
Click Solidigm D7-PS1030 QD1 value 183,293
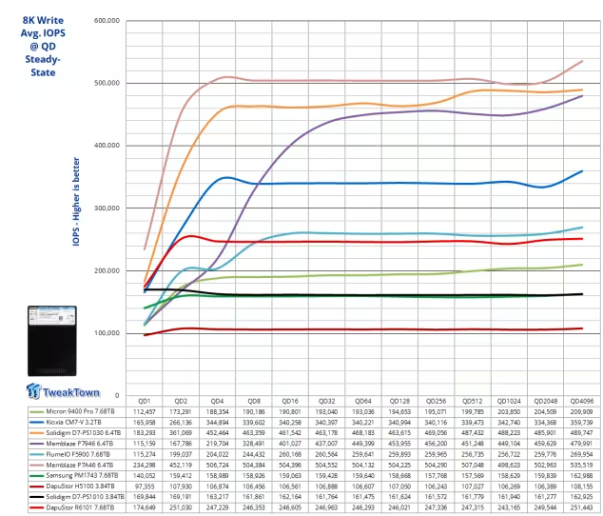[144, 433]
